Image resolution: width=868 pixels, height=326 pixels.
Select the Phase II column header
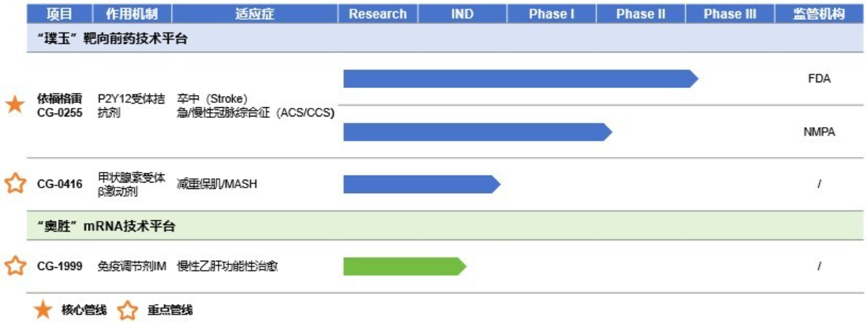[641, 14]
